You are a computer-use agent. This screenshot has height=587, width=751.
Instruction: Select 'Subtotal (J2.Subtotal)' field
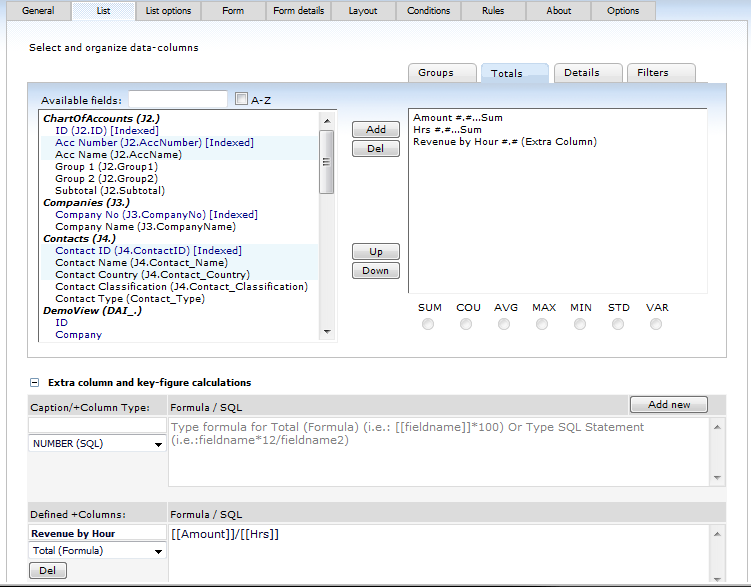pos(110,190)
